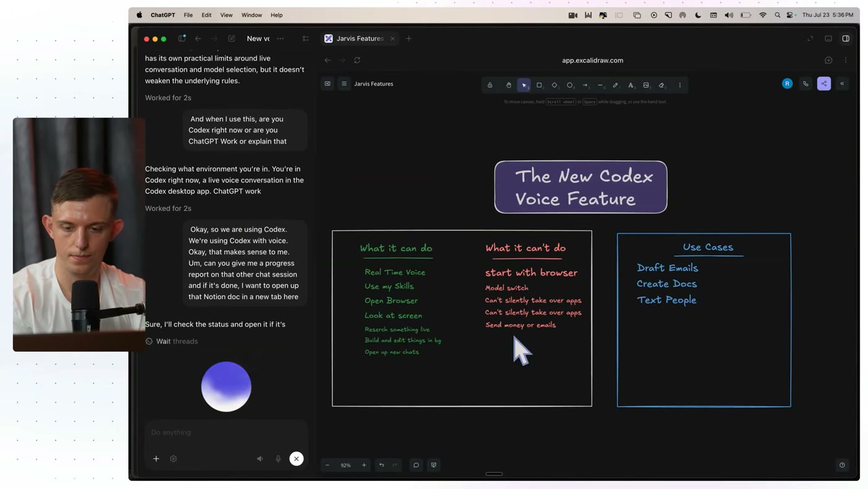868x489 pixels.
Task: Open the chat title ellipsis menu
Action: click(281, 38)
